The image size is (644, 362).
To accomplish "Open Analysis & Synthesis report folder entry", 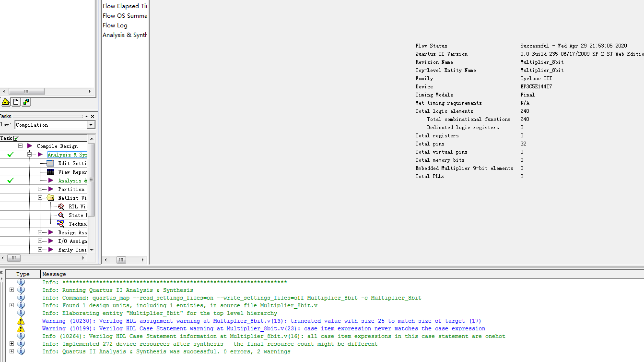I will click(125, 35).
